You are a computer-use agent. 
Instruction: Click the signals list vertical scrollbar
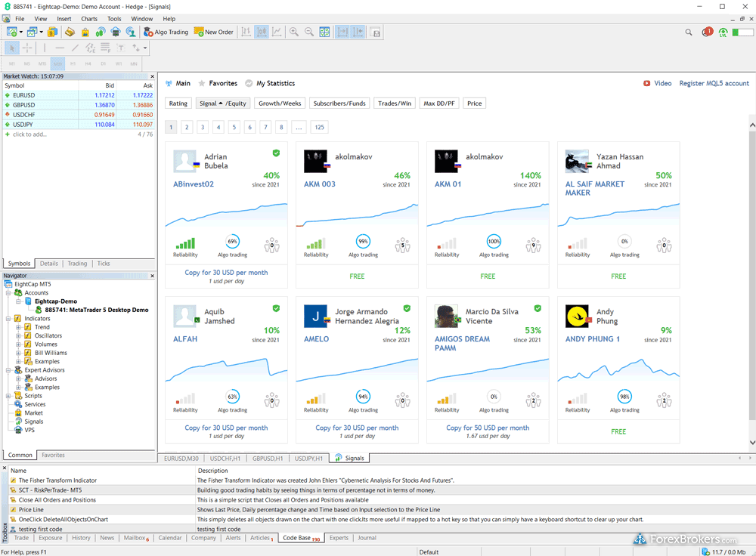click(x=751, y=280)
